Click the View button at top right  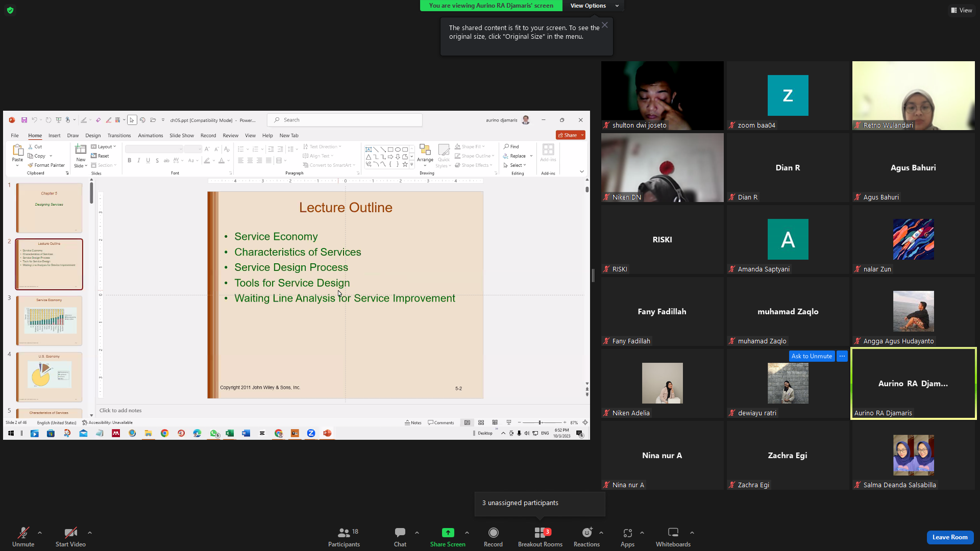(962, 10)
